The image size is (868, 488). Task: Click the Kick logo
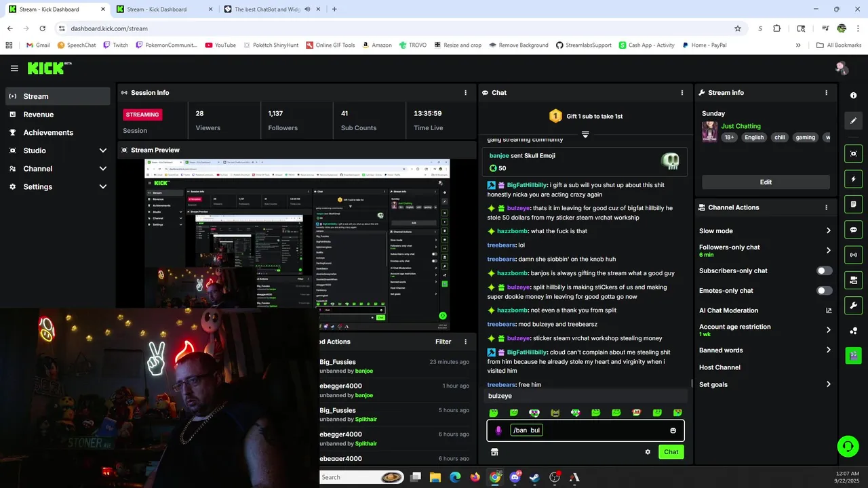(x=49, y=68)
